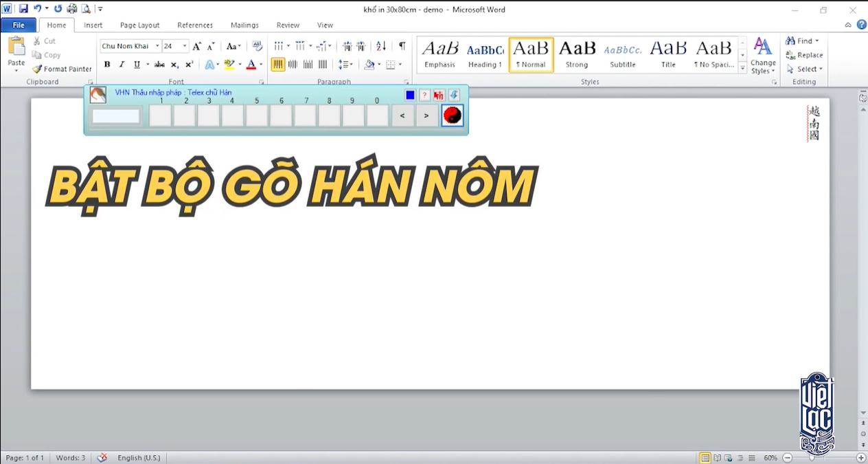Image resolution: width=868 pixels, height=464 pixels.
Task: Open Change Styles menu
Action: coord(763,56)
